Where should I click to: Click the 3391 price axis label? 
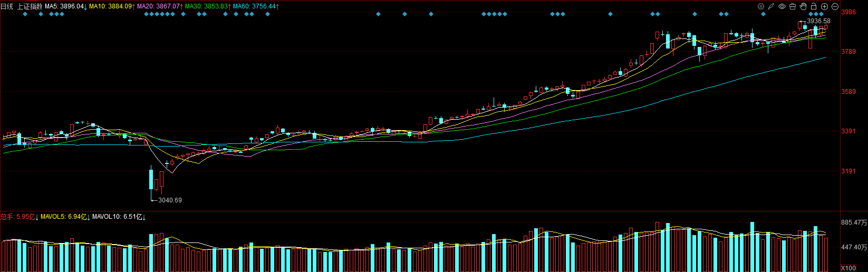[x=848, y=131]
